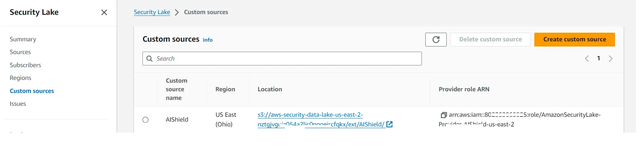This screenshot has height=165, width=644.
Task: Open Sources in the sidebar
Action: coord(20,52)
